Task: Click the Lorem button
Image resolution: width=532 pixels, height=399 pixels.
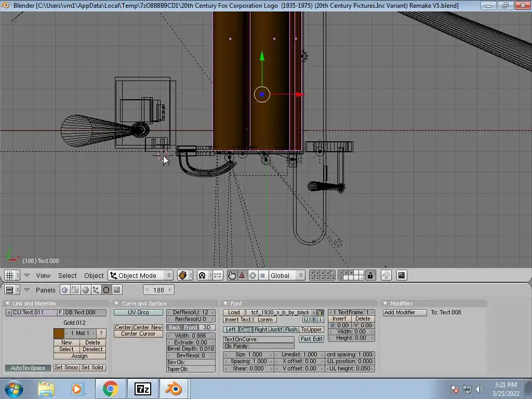Action: (265, 320)
